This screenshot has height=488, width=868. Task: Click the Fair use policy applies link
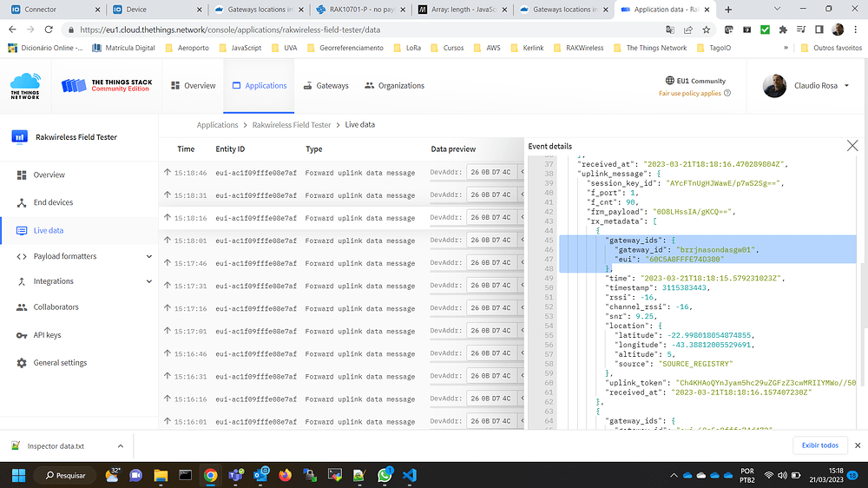690,94
